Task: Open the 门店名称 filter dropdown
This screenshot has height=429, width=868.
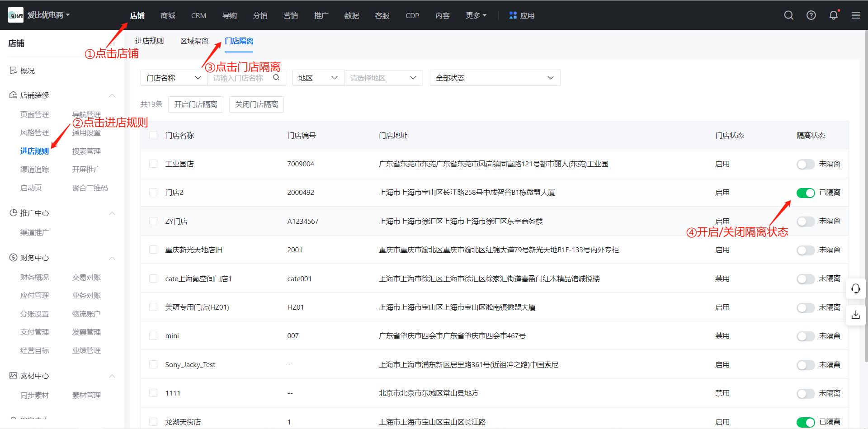Action: pyautogui.click(x=174, y=78)
